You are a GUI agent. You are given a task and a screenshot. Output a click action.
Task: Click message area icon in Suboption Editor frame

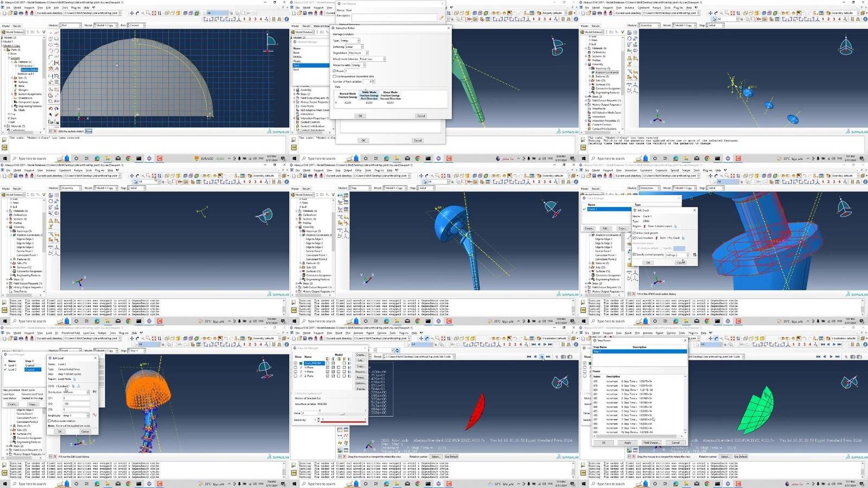[x=293, y=140]
